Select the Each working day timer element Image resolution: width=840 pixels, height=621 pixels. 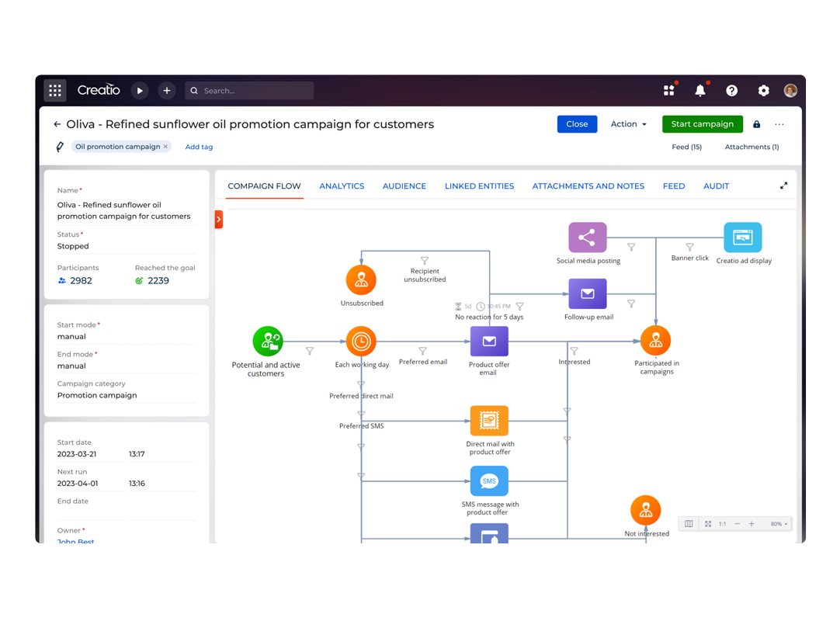point(360,341)
